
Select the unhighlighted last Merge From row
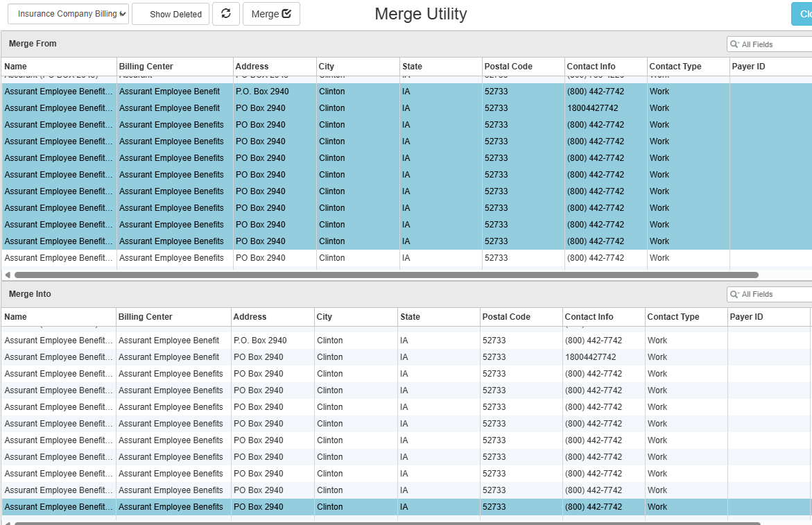tap(406, 258)
